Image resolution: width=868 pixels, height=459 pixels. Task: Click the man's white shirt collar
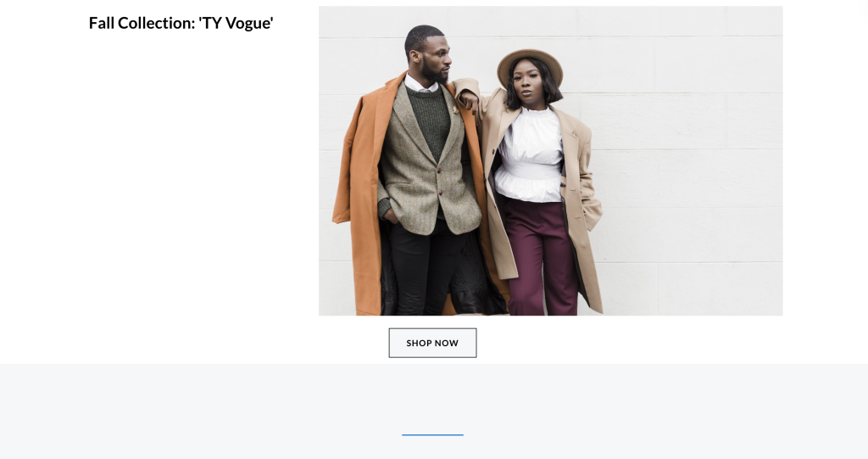pos(419,84)
